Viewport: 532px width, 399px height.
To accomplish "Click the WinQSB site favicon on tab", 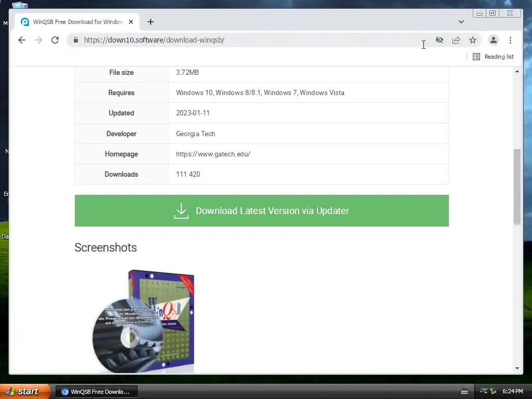I will click(x=25, y=22).
